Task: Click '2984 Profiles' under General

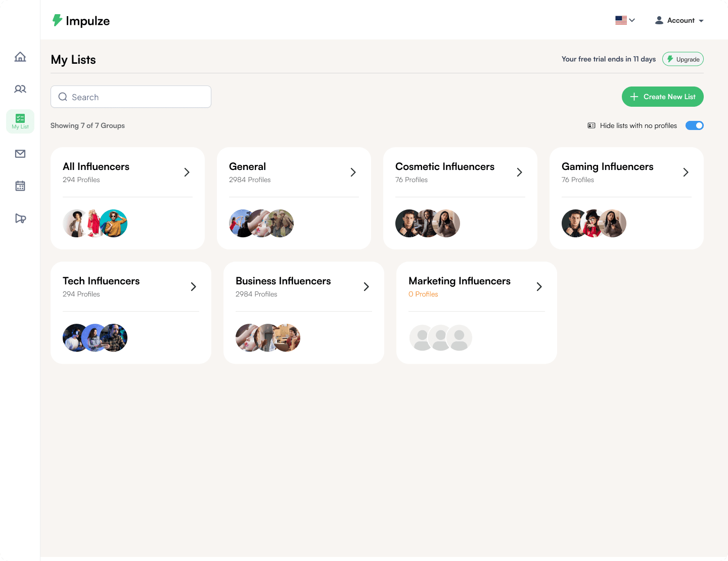Action: (250, 180)
